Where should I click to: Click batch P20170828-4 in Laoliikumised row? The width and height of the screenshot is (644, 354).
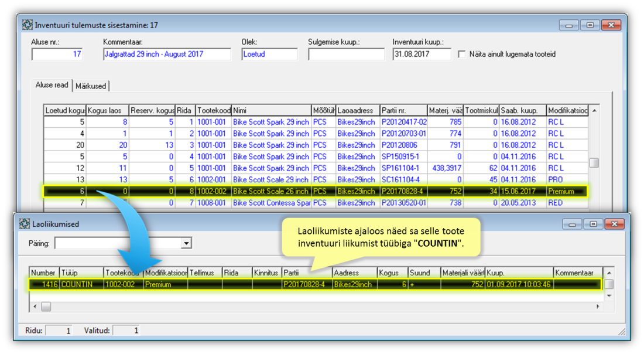tap(307, 284)
